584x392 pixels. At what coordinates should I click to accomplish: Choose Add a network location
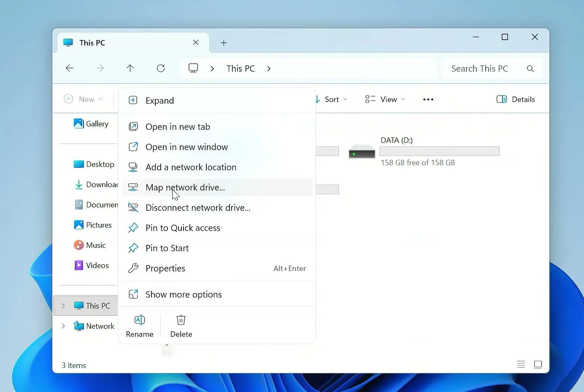[x=217, y=167]
